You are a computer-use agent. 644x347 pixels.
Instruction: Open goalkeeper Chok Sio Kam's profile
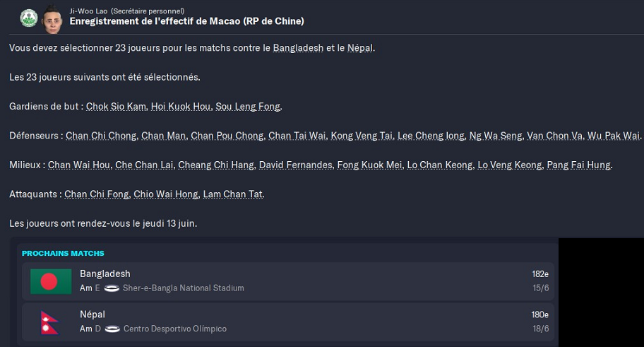coord(116,107)
